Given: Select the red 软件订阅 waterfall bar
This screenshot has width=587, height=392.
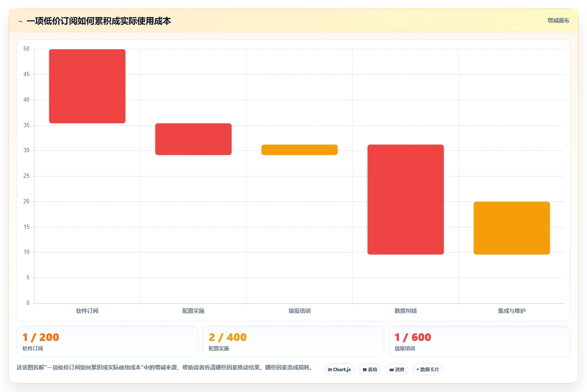Looking at the screenshot, I should (87, 86).
